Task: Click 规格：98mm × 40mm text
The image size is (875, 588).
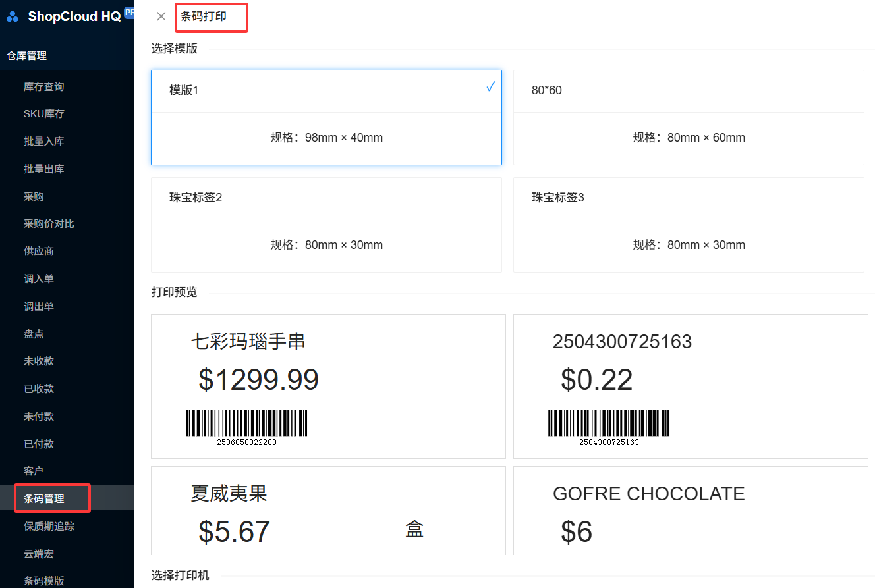Action: [x=327, y=138]
